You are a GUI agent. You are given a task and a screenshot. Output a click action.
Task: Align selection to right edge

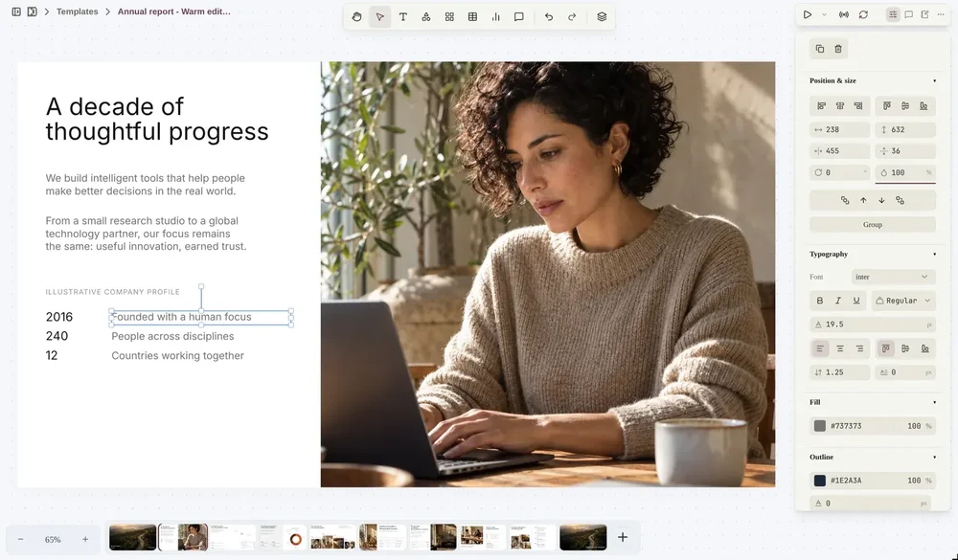[x=858, y=106]
